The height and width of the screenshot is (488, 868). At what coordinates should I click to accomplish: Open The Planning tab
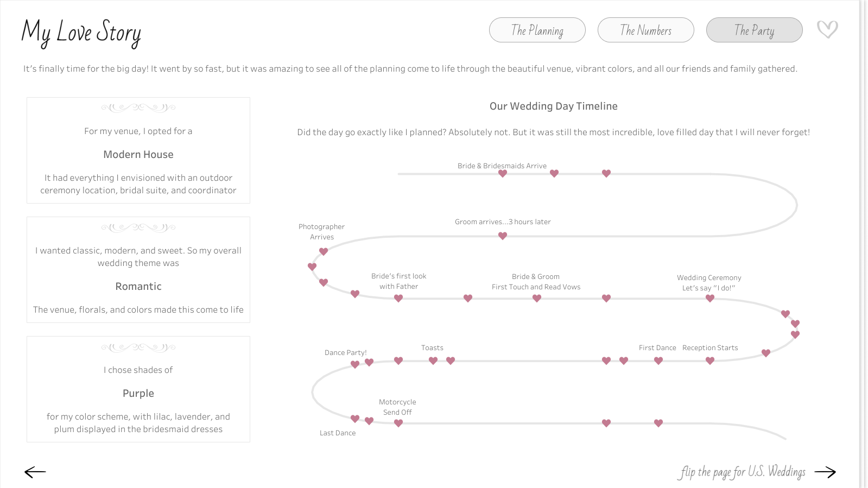coord(537,30)
